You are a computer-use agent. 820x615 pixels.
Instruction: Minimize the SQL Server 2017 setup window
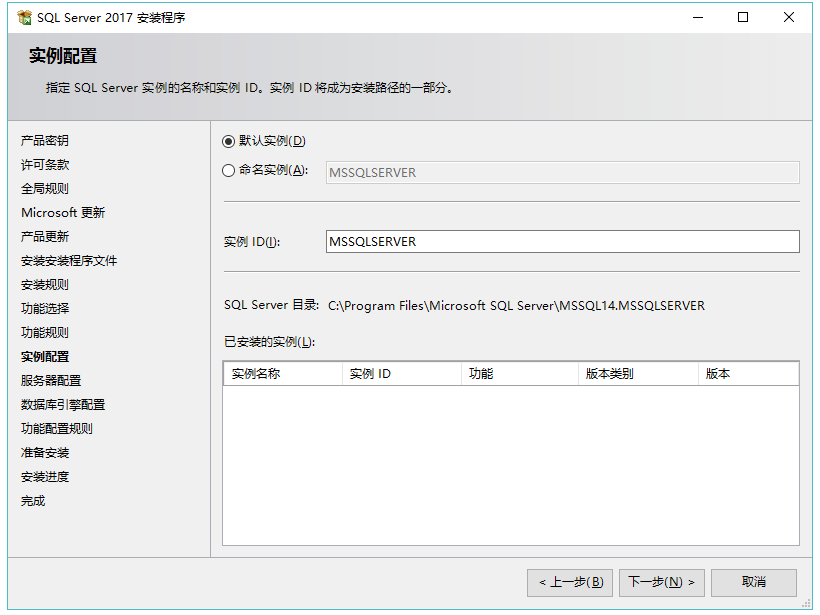coord(698,17)
